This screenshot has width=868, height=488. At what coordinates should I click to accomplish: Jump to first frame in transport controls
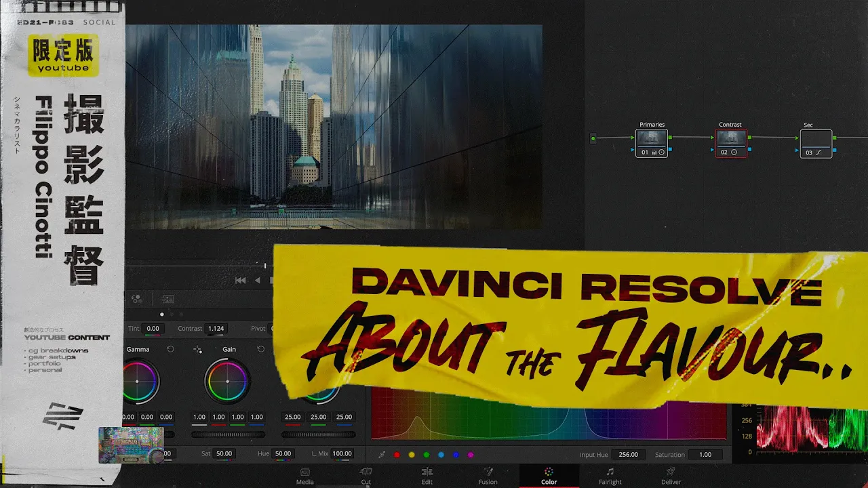point(240,280)
